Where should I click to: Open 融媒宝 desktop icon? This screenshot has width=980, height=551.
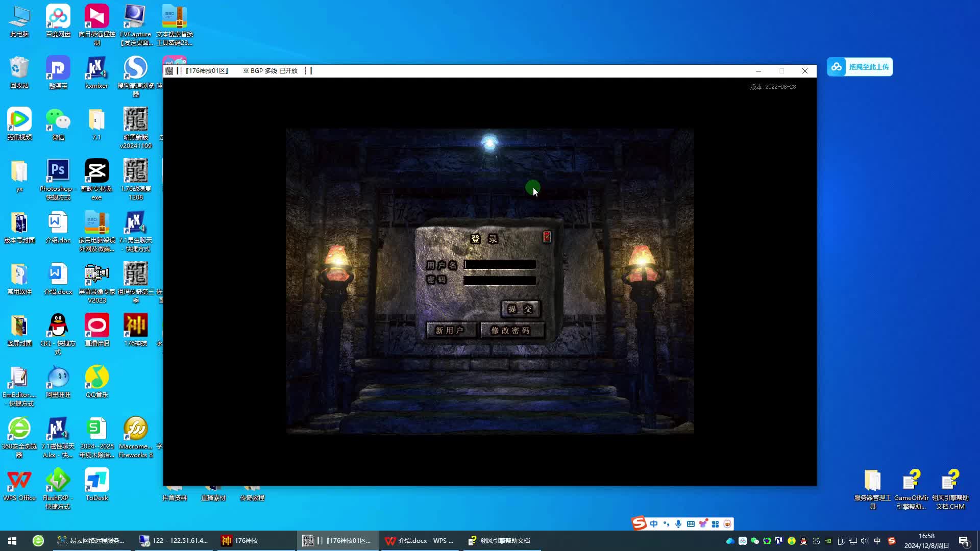[x=58, y=73]
